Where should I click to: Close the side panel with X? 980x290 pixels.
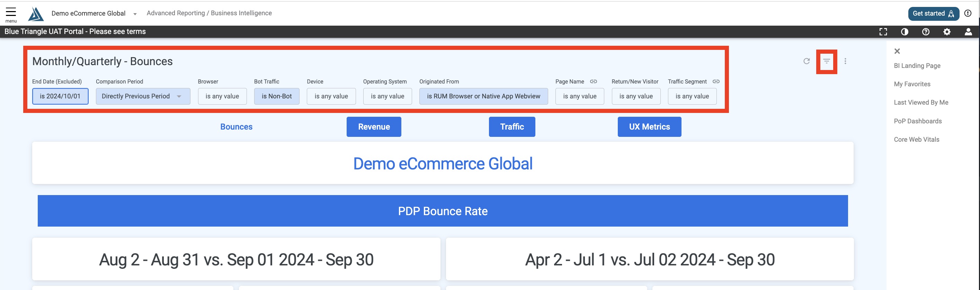click(x=897, y=51)
